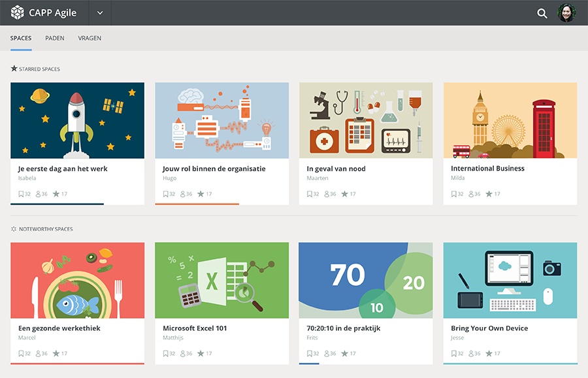Viewport: 588px width, 378px height.
Task: Switch to the Paden tab
Action: [55, 38]
